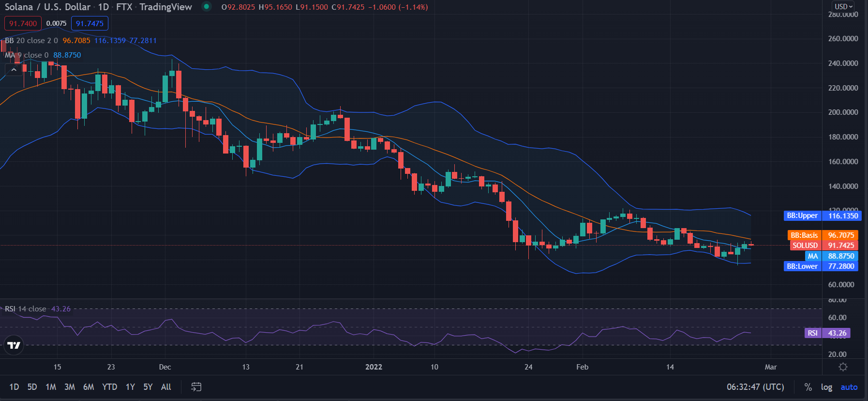Click the spread value 0.0075
Screen dimensions: 868x401
click(x=56, y=23)
